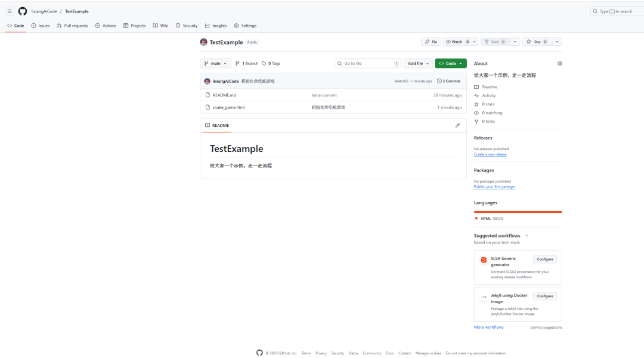Open the Pull requests tab
The height and width of the screenshot is (358, 644).
pos(72,26)
